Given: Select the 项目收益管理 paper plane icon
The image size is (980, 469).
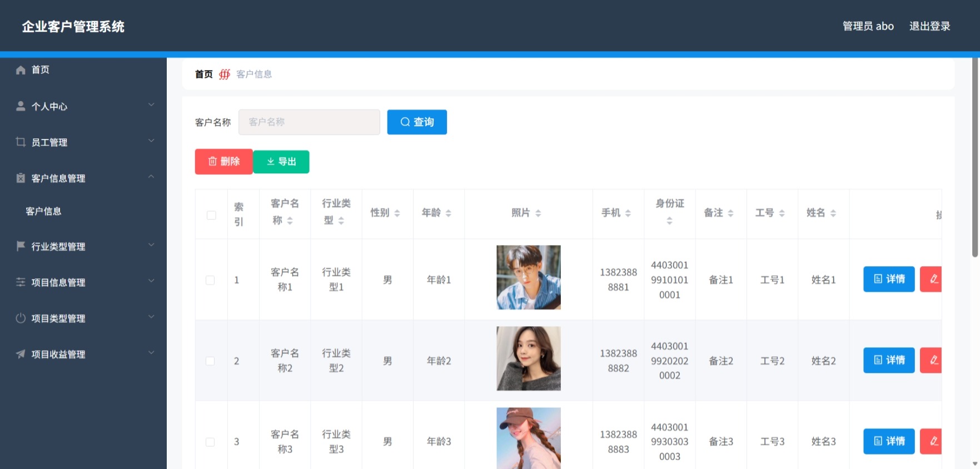Looking at the screenshot, I should point(21,354).
